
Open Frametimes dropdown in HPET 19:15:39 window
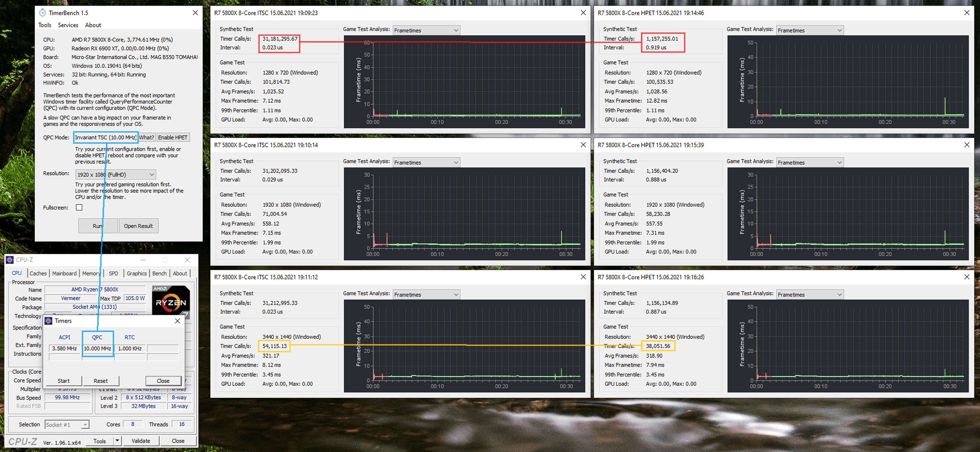point(810,163)
